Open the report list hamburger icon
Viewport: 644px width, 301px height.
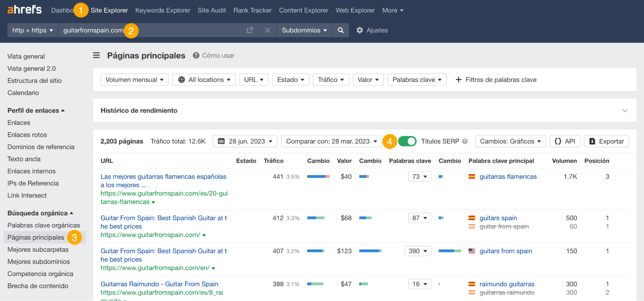pyautogui.click(x=96, y=55)
